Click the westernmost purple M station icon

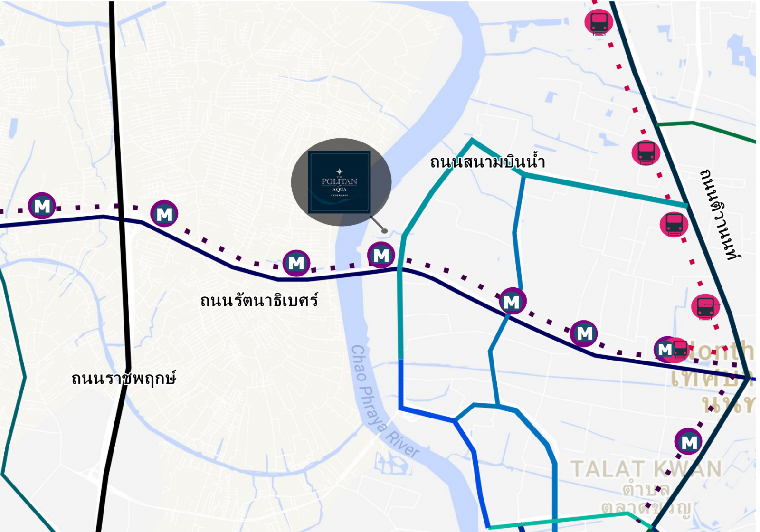42,206
